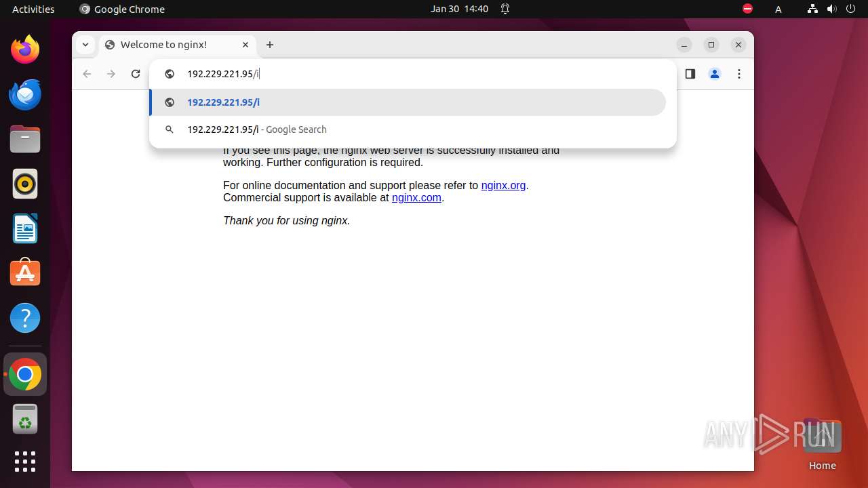Open Rhythmbox music player in dock
This screenshot has height=488, width=868.
coord(25,184)
